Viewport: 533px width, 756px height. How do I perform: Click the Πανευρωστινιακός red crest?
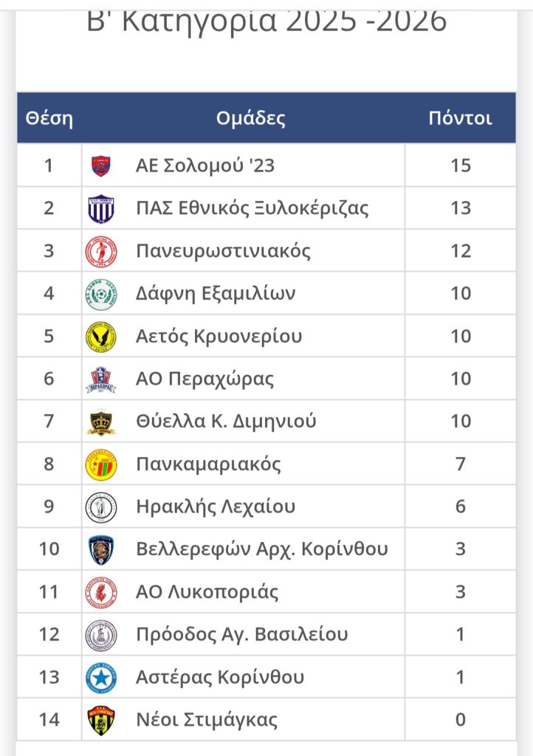pos(100,251)
